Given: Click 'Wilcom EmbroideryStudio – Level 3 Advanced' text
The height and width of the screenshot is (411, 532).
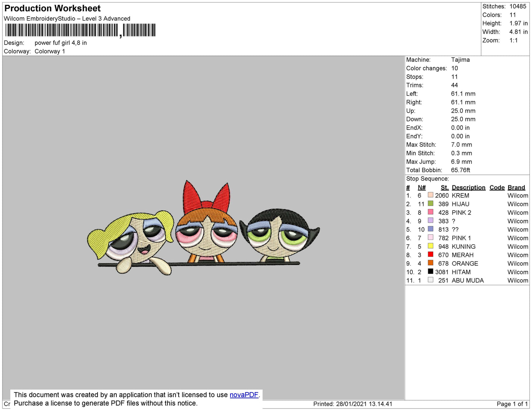Looking at the screenshot, I should coord(67,19).
